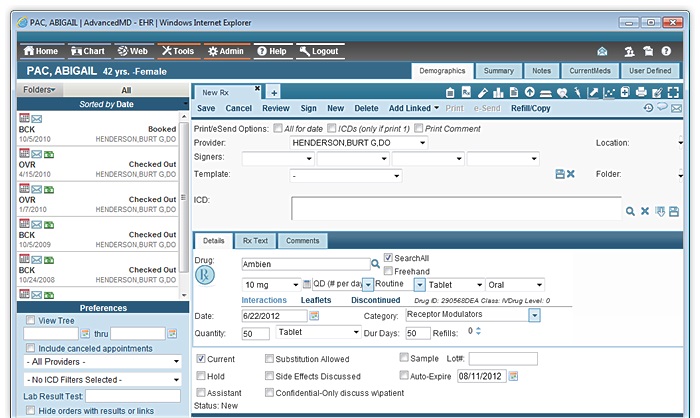The height and width of the screenshot is (418, 700).
Task: Expand the Category Receptor Modulators dropdown
Action: click(535, 316)
